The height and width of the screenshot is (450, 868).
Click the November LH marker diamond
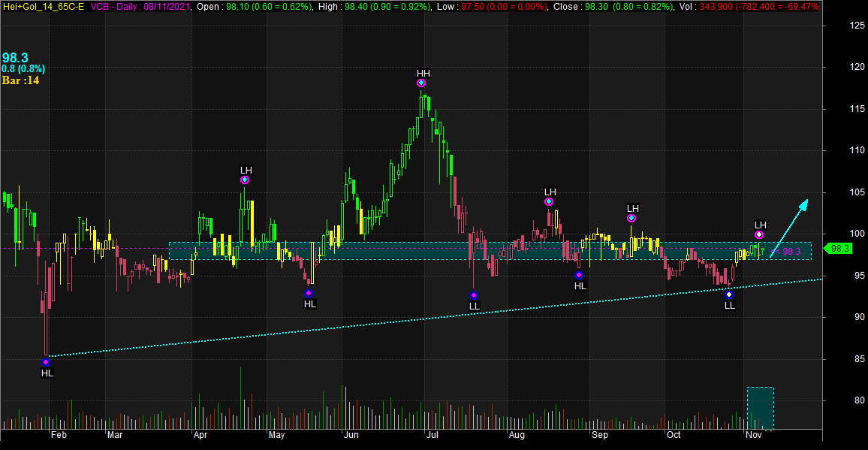[x=759, y=235]
